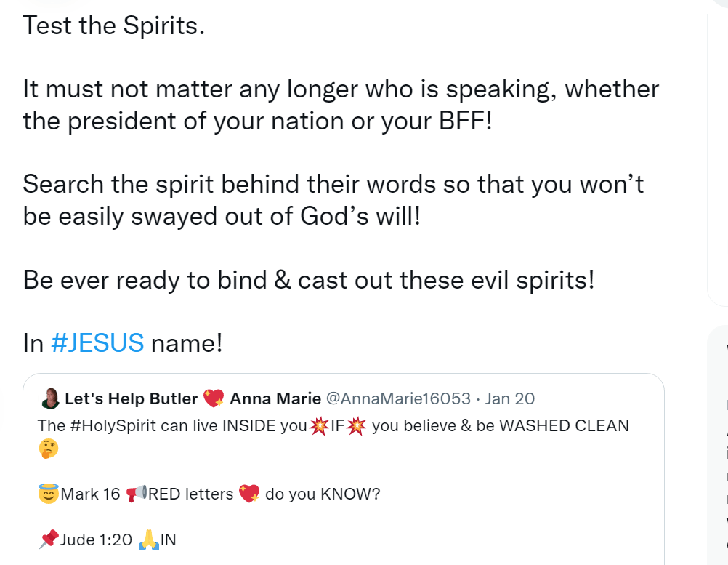Image resolution: width=728 pixels, height=565 pixels.
Task: Click the "Let's Help Butler" display name
Action: tap(131, 398)
